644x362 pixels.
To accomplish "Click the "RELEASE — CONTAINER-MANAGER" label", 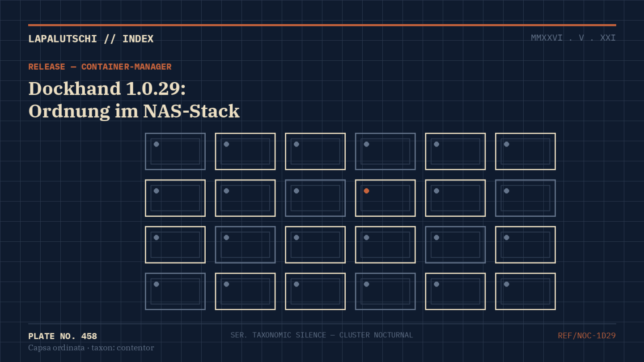I will pos(100,67).
